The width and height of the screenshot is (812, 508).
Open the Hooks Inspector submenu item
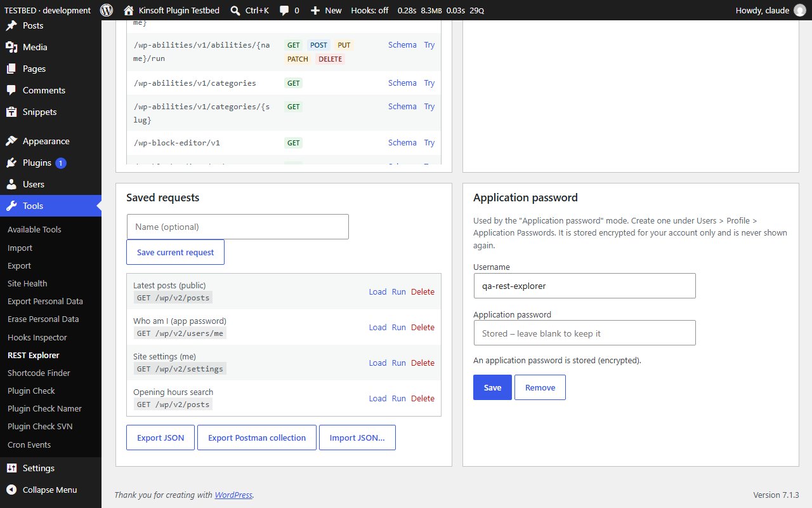coord(37,337)
